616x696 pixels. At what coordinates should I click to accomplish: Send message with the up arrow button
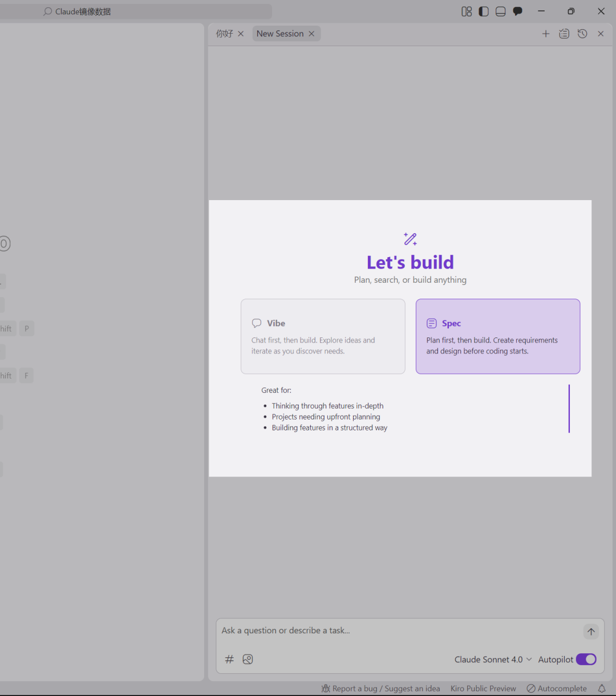tap(591, 632)
